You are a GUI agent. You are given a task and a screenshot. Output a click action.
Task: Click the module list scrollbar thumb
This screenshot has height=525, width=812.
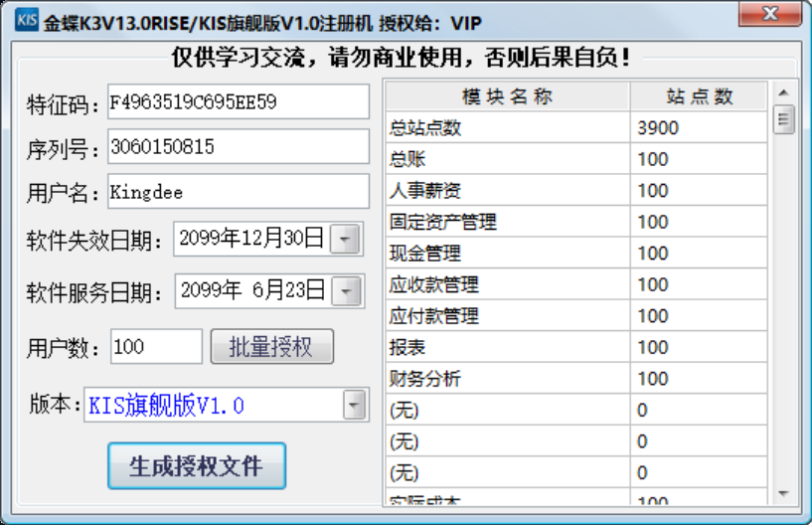pyautogui.click(x=783, y=119)
